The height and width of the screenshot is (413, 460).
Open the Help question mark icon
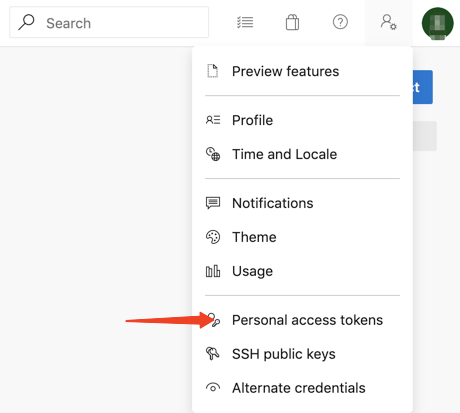click(x=340, y=22)
